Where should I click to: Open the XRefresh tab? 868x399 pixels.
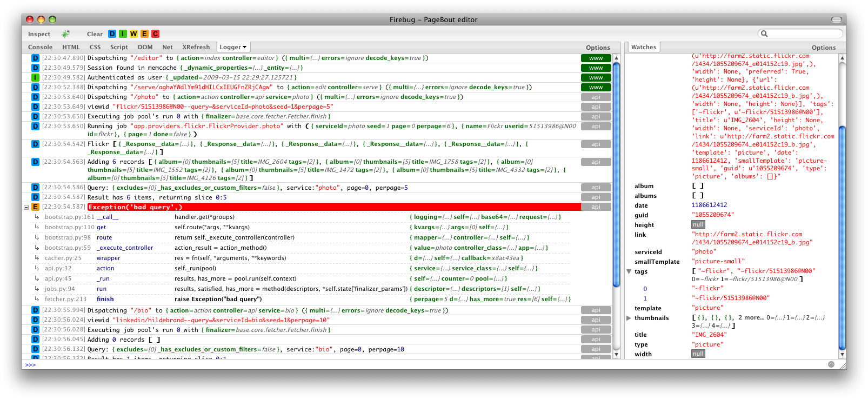[196, 47]
